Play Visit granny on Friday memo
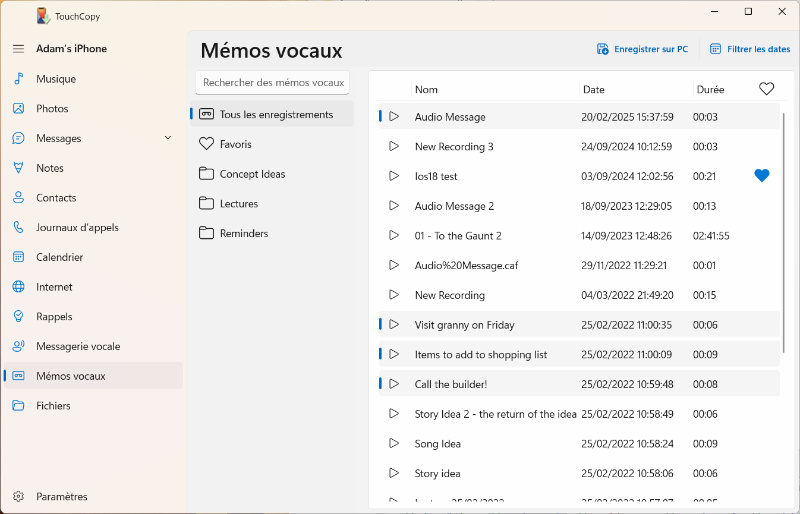 pos(394,325)
